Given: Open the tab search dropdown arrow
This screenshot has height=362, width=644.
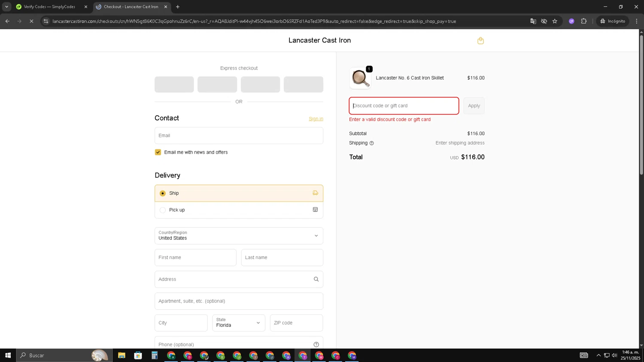Looking at the screenshot, I should (6, 6).
